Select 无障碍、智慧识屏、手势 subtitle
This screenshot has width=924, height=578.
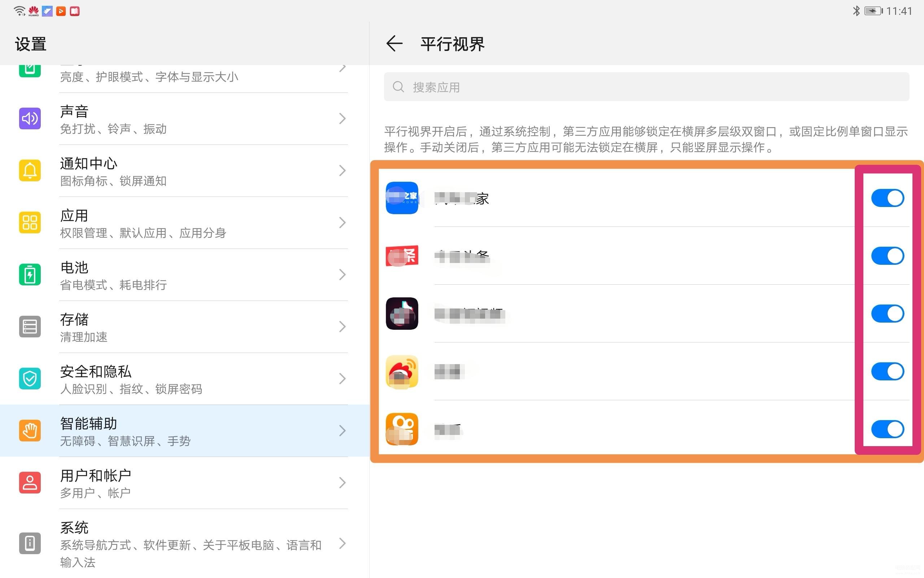coord(125,441)
